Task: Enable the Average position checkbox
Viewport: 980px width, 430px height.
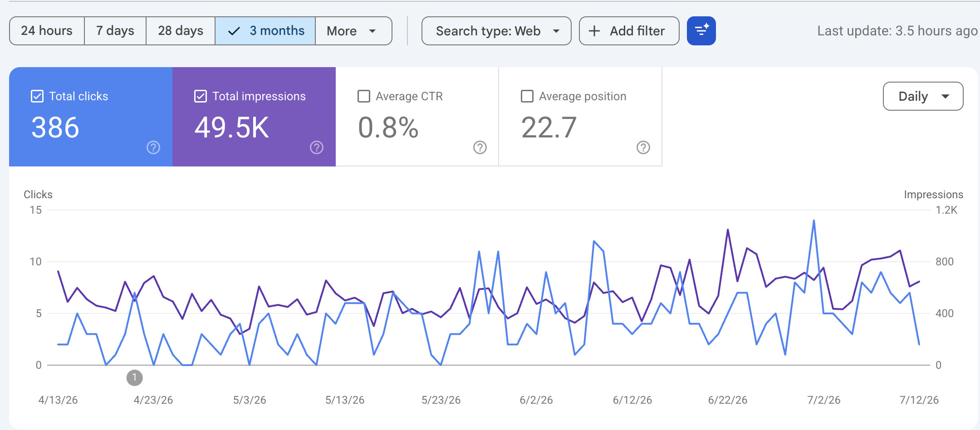Action: pyautogui.click(x=527, y=96)
